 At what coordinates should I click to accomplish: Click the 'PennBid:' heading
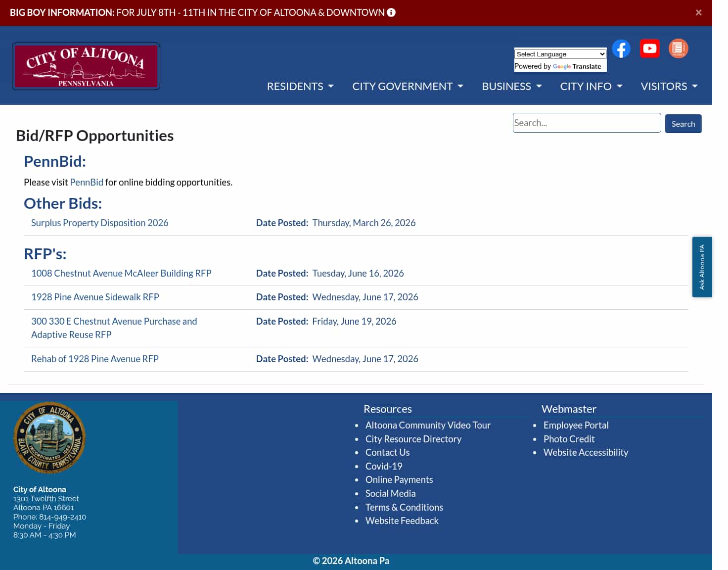click(x=55, y=161)
